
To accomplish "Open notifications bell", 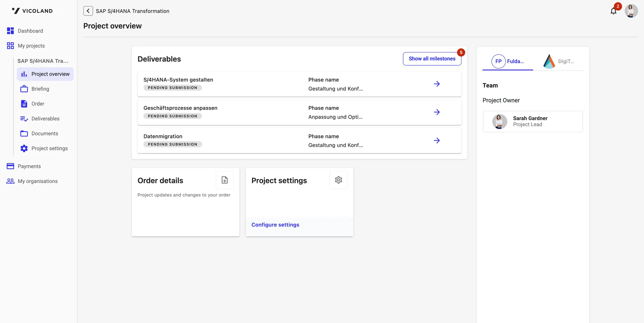I will point(613,11).
